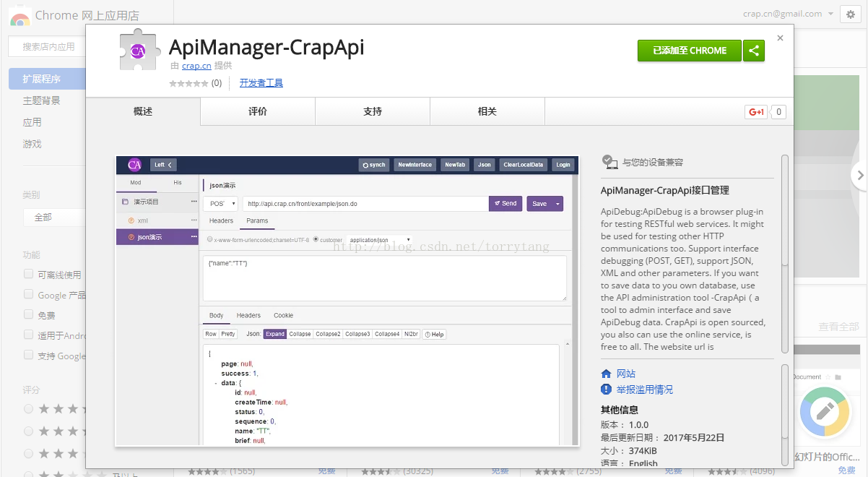Toggle the 适用于Android checkbox
The image size is (868, 477).
pos(29,335)
